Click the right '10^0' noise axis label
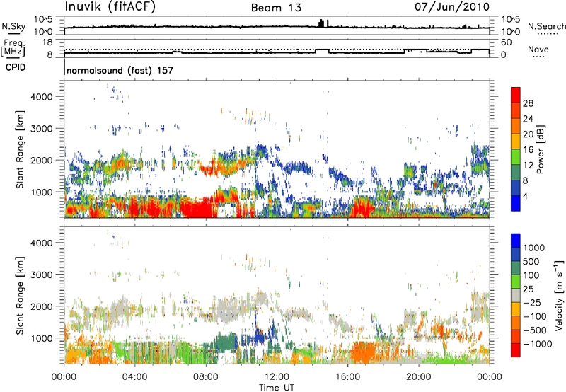Screen dimensions: 566x392 510,31
